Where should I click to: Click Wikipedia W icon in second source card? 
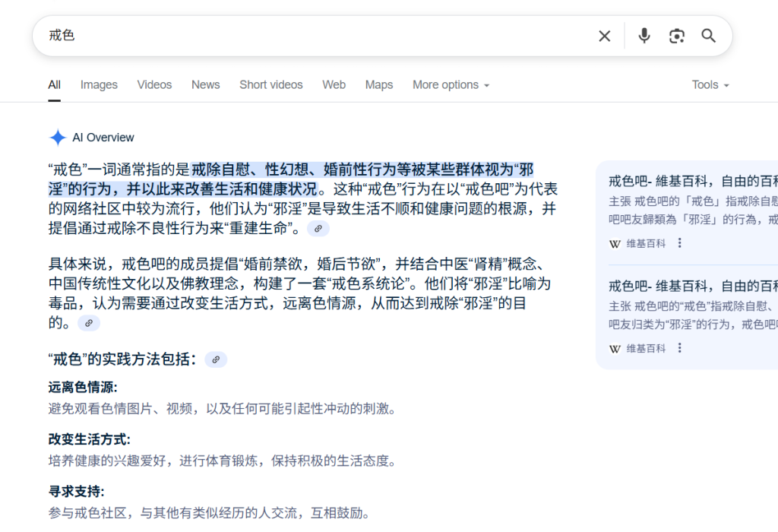[x=615, y=349]
